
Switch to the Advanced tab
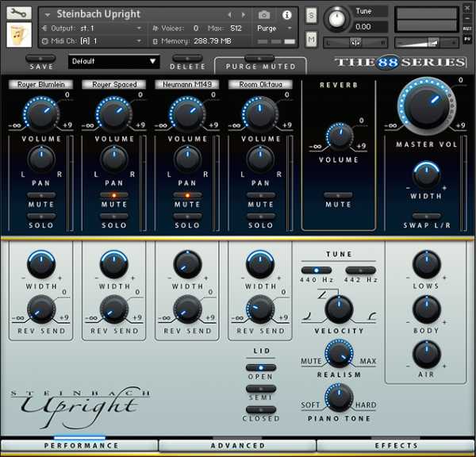pos(237,445)
